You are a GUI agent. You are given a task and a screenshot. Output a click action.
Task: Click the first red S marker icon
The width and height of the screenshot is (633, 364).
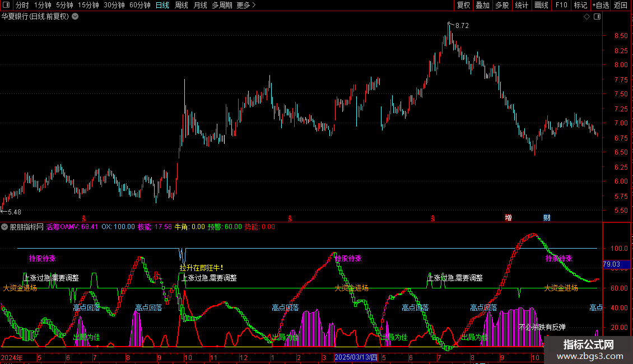84,218
